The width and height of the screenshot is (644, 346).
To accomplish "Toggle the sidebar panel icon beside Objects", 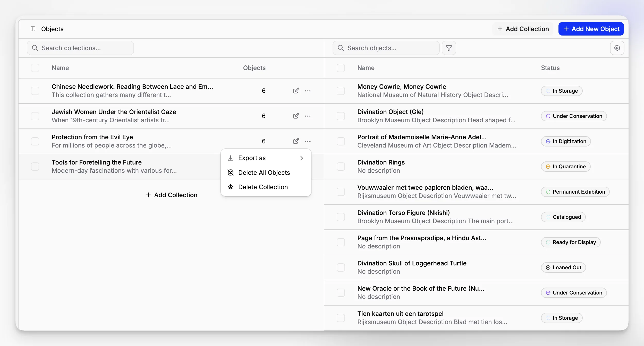I will click(x=33, y=29).
